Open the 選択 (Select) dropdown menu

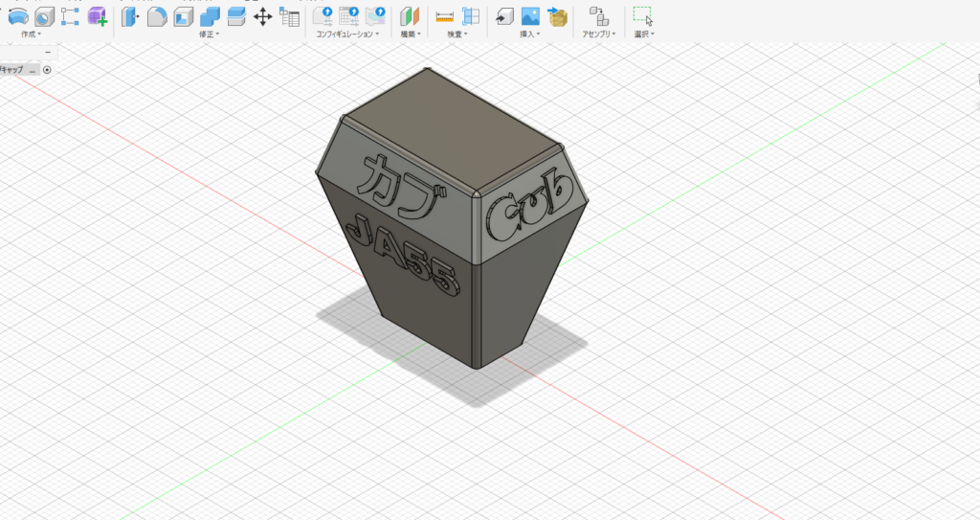click(x=644, y=34)
